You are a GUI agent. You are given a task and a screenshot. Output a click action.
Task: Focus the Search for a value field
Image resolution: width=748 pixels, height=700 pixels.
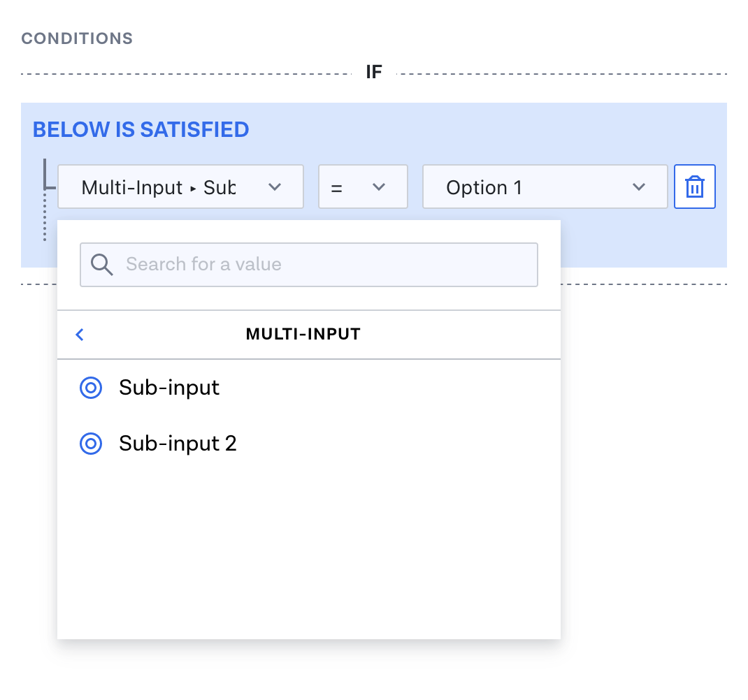click(x=322, y=265)
